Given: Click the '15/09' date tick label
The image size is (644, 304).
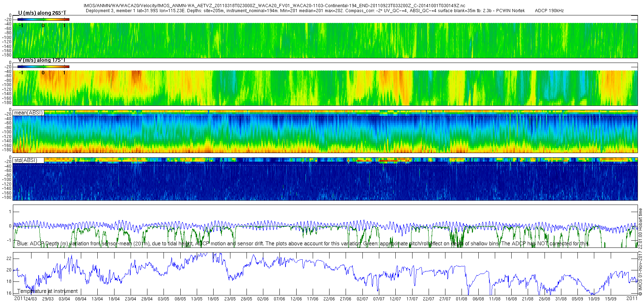Looking at the screenshot, I should [x=611, y=299].
